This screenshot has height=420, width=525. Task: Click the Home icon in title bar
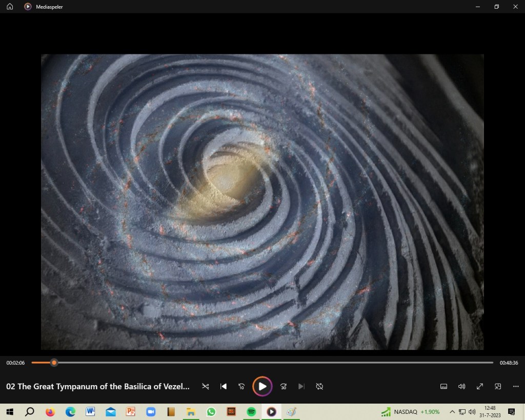pos(10,7)
